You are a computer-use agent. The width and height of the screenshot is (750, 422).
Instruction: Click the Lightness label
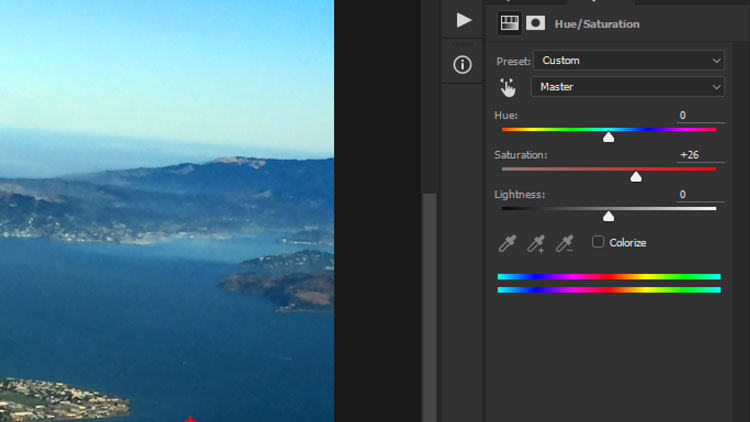[519, 195]
